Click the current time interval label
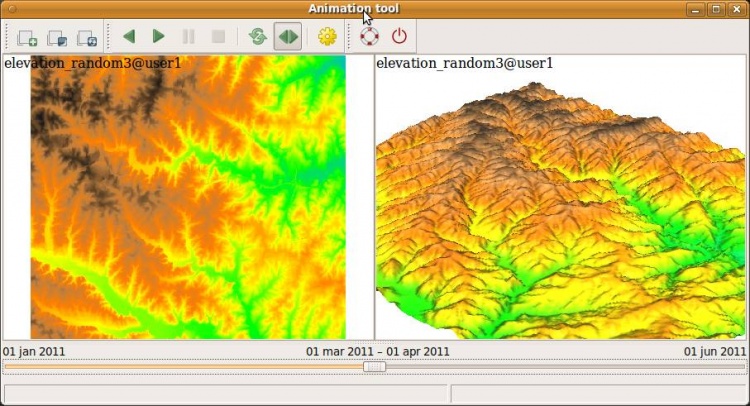The height and width of the screenshot is (406, 750). [377, 352]
